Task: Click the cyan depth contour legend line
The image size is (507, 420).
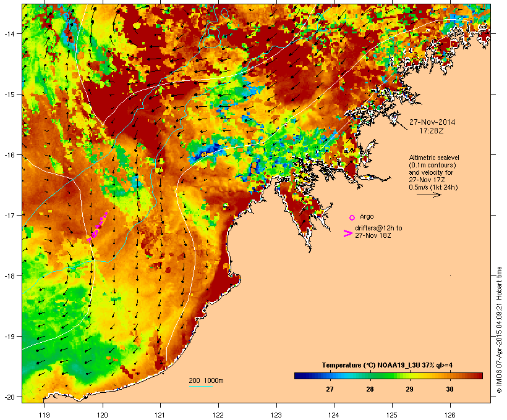Action: click(x=201, y=386)
